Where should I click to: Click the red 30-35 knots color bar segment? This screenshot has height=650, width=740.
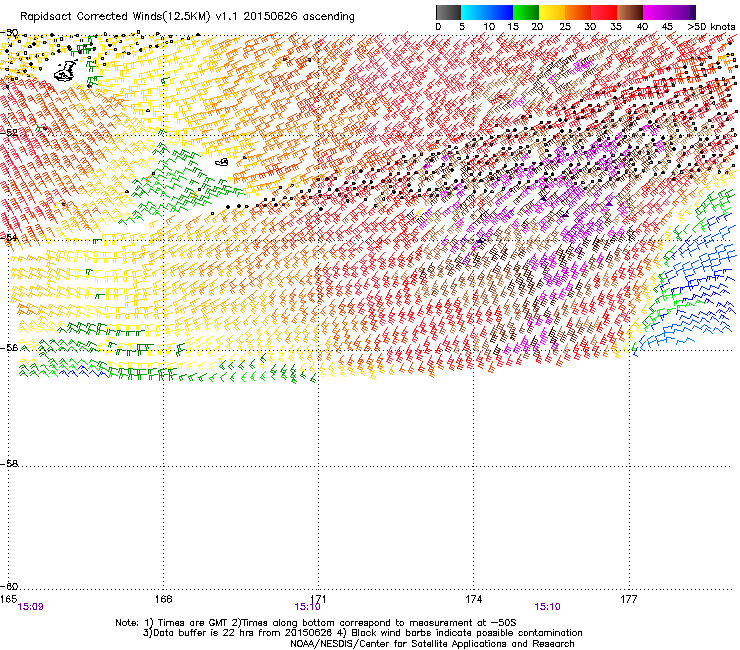[604, 12]
